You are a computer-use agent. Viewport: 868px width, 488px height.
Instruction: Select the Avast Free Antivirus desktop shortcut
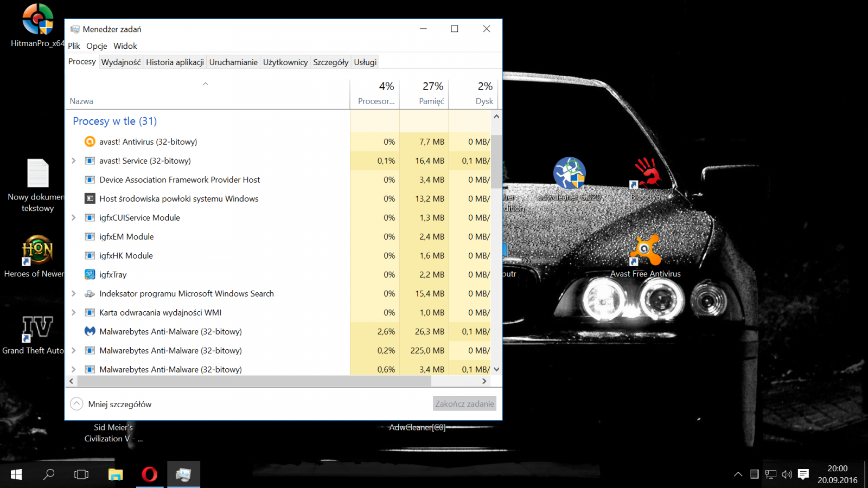pyautogui.click(x=646, y=256)
